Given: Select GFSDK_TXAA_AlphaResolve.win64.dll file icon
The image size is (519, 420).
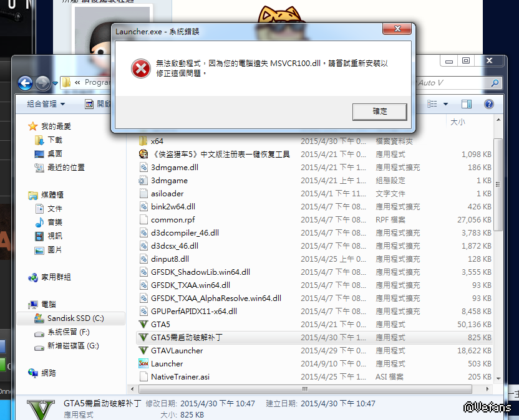Looking at the screenshot, I should pyautogui.click(x=143, y=298).
